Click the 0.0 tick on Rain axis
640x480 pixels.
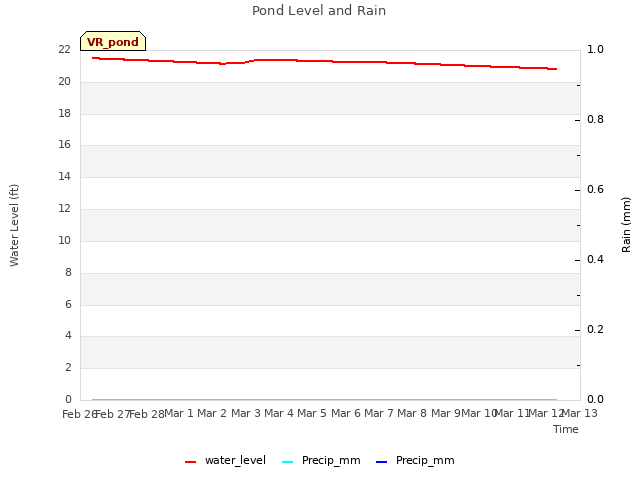tap(595, 399)
